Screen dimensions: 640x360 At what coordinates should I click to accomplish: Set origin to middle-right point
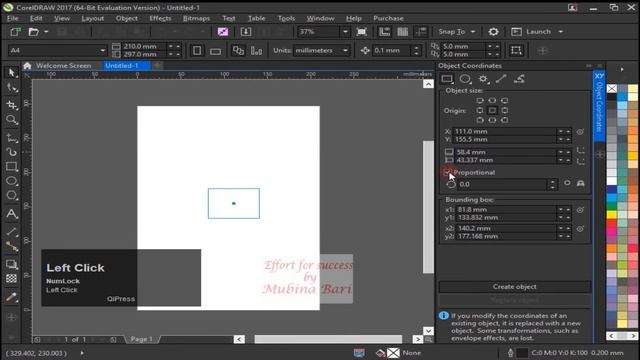point(504,110)
